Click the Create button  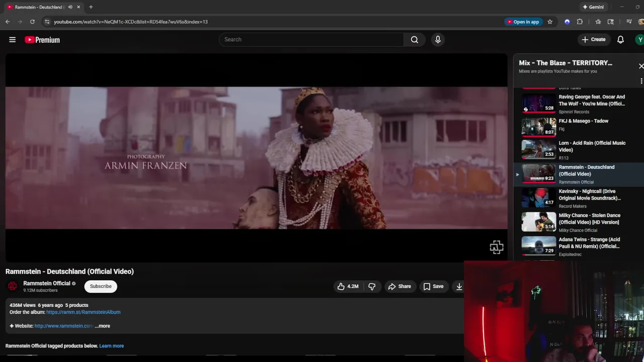(594, 40)
